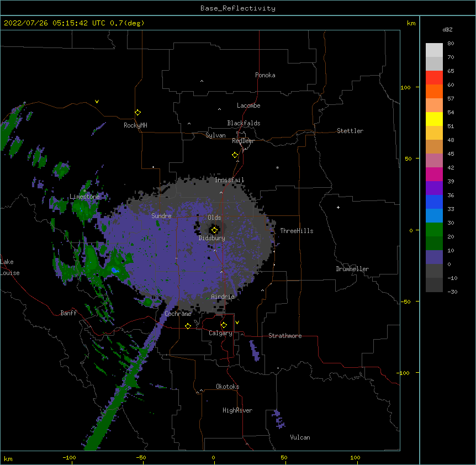The height and width of the screenshot is (465, 476).
Task: Click the Base_Reflectivity title
Action: pyautogui.click(x=238, y=8)
